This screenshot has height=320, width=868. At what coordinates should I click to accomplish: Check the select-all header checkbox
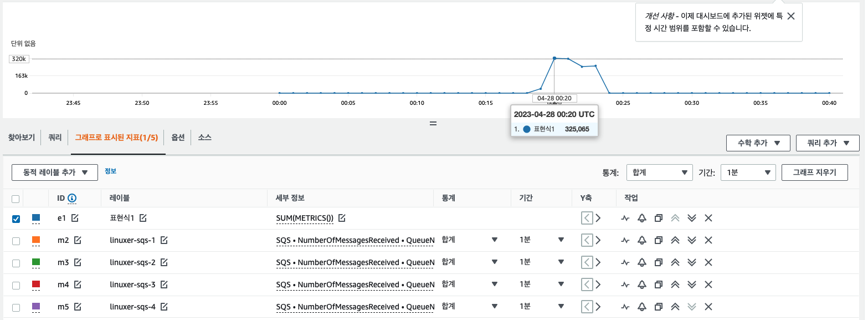[16, 199]
